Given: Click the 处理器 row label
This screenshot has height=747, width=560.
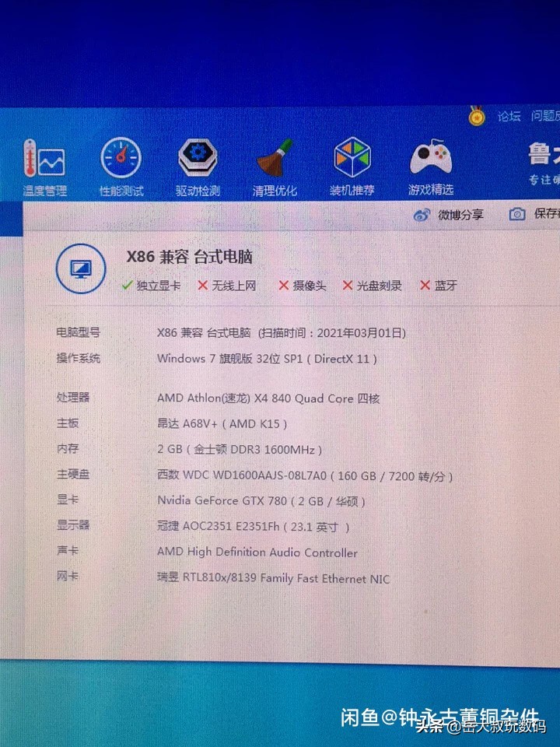Looking at the screenshot, I should click(73, 397).
